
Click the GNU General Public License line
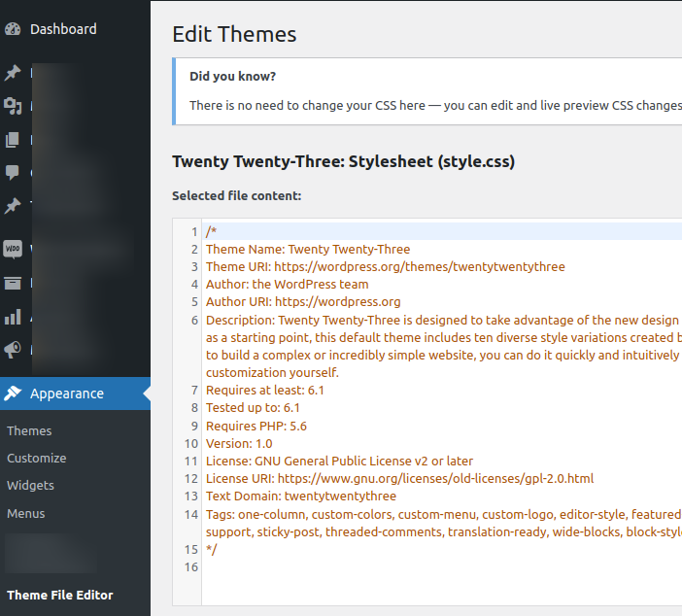(339, 461)
